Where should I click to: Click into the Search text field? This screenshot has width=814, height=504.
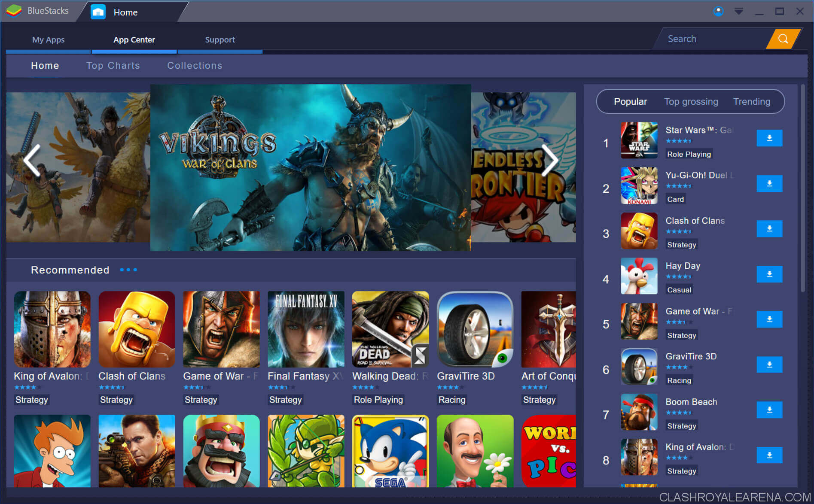click(x=713, y=39)
